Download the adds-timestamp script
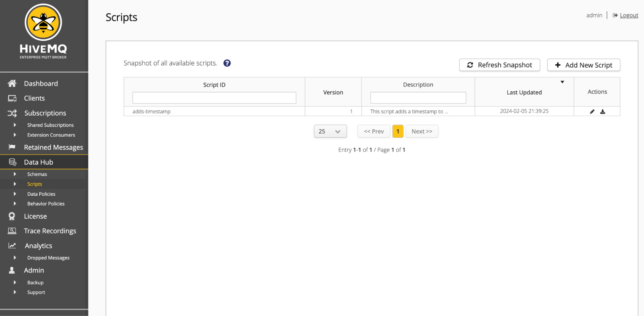The height and width of the screenshot is (316, 644). point(603,112)
